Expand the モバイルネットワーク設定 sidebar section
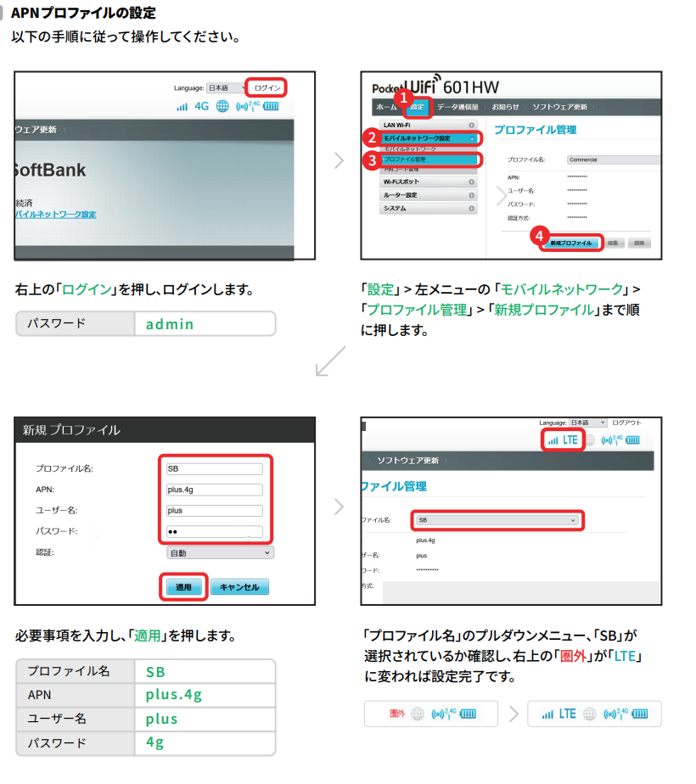696x784 pixels. click(x=429, y=138)
